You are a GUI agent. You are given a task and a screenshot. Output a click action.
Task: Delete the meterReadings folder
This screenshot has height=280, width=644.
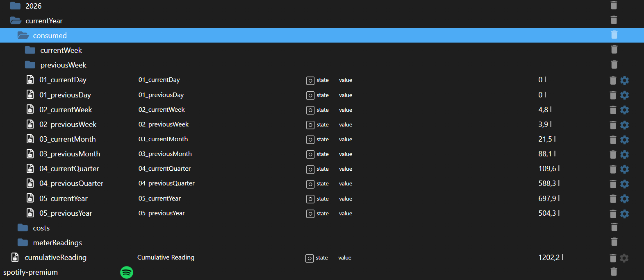(614, 242)
